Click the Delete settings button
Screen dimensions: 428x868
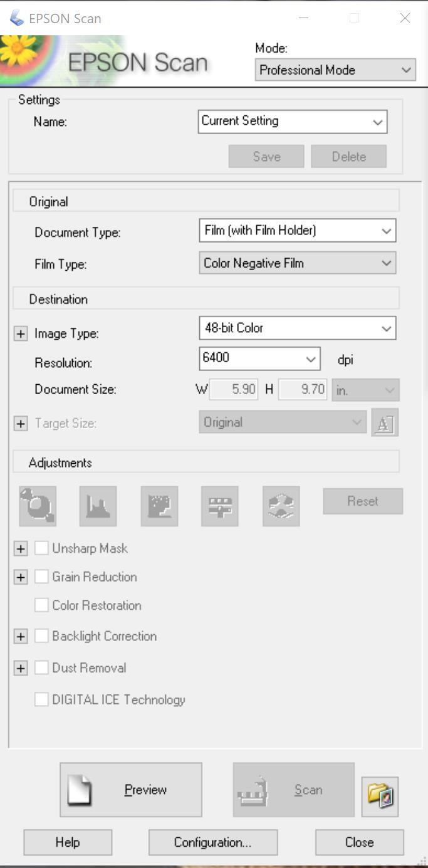pyautogui.click(x=349, y=157)
